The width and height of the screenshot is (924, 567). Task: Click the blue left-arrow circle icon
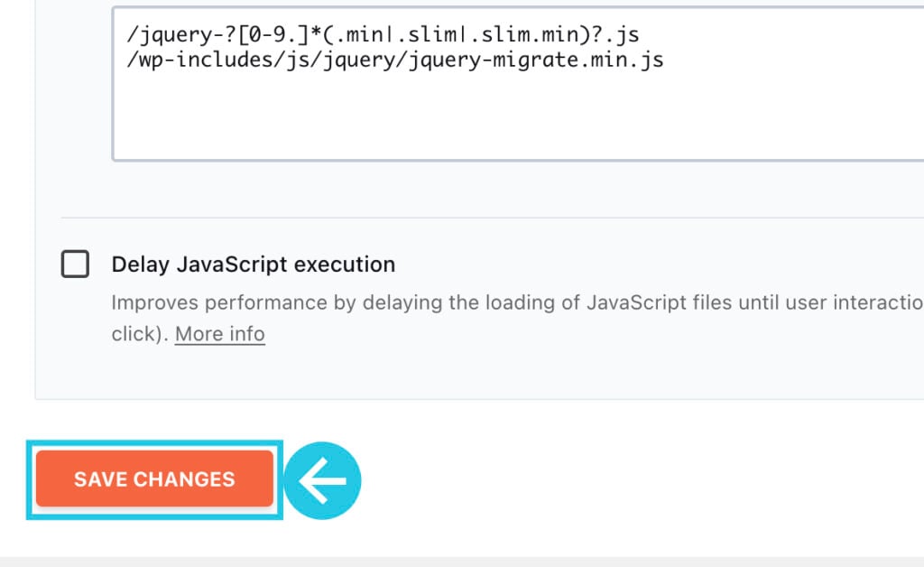pyautogui.click(x=322, y=480)
